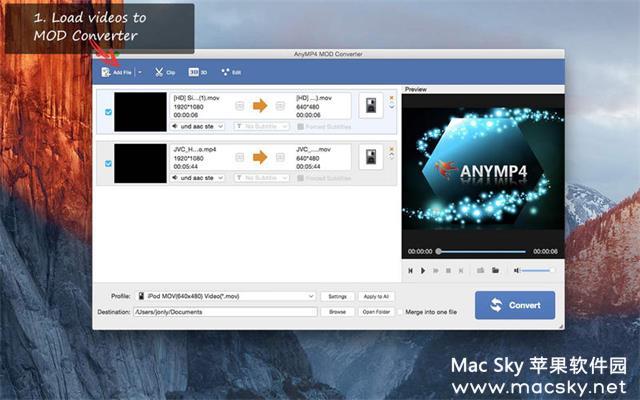The height and width of the screenshot is (400, 640).
Task: Take a snapshot of the preview
Action: tap(480, 271)
